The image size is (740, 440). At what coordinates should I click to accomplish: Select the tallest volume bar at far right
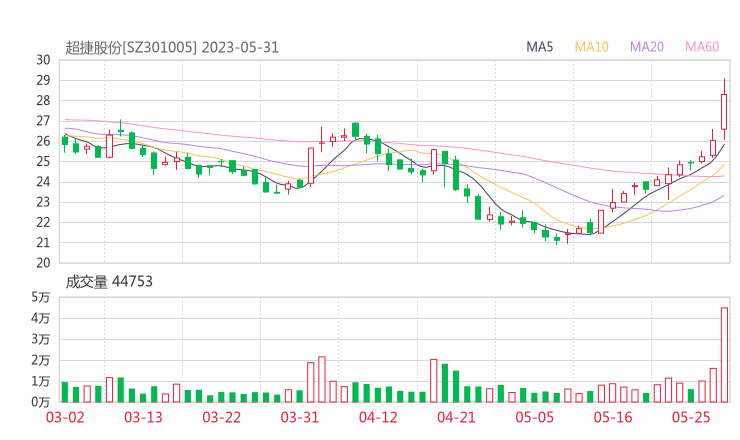(724, 355)
